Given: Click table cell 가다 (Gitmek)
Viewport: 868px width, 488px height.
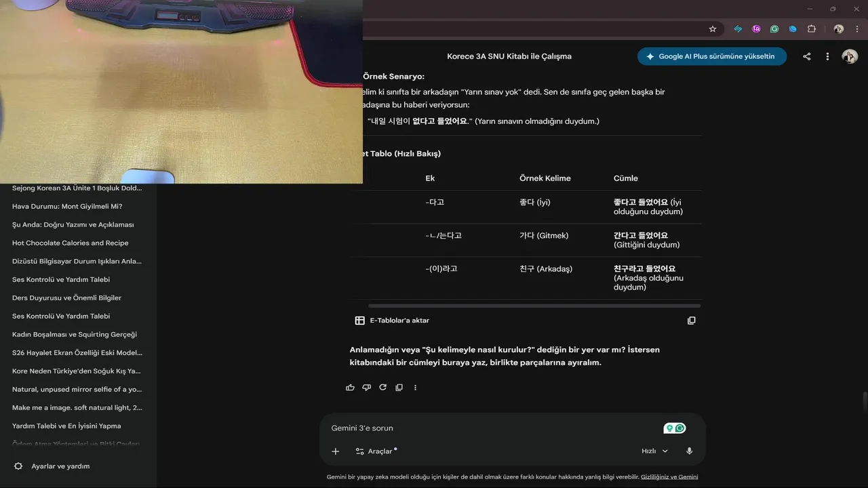Looking at the screenshot, I should pos(544,235).
